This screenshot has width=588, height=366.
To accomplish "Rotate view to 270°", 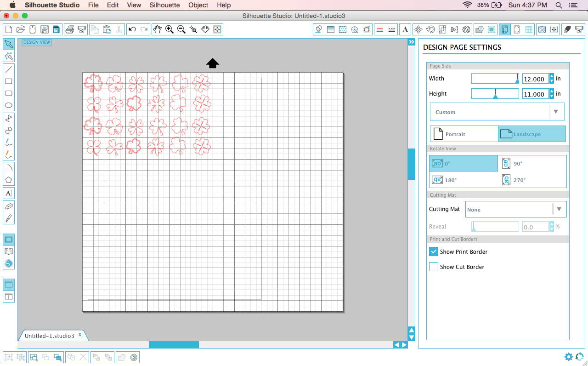I will [532, 180].
